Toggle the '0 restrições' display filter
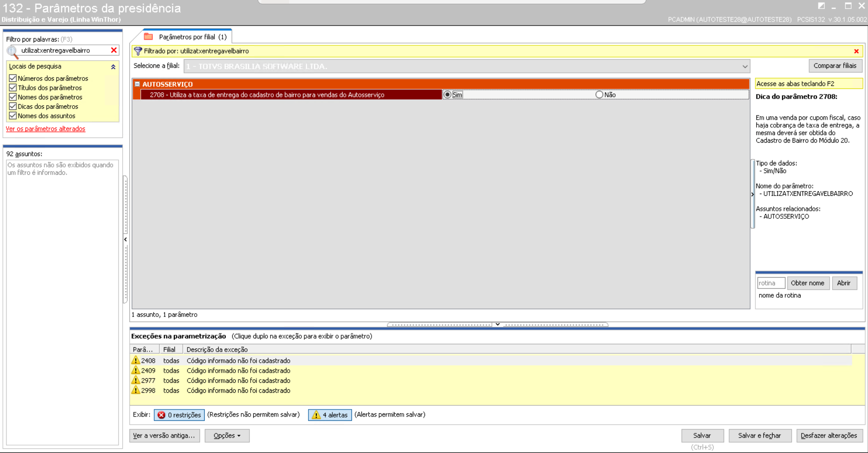 179,415
